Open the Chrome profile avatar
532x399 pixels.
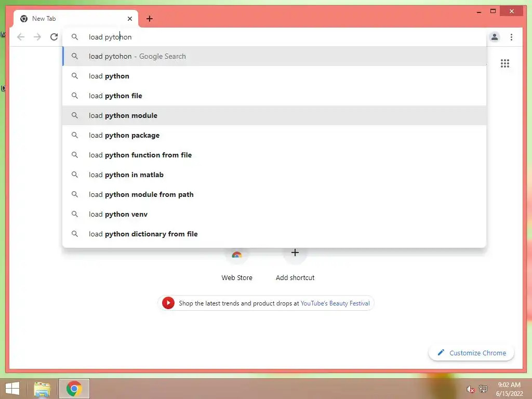click(495, 37)
